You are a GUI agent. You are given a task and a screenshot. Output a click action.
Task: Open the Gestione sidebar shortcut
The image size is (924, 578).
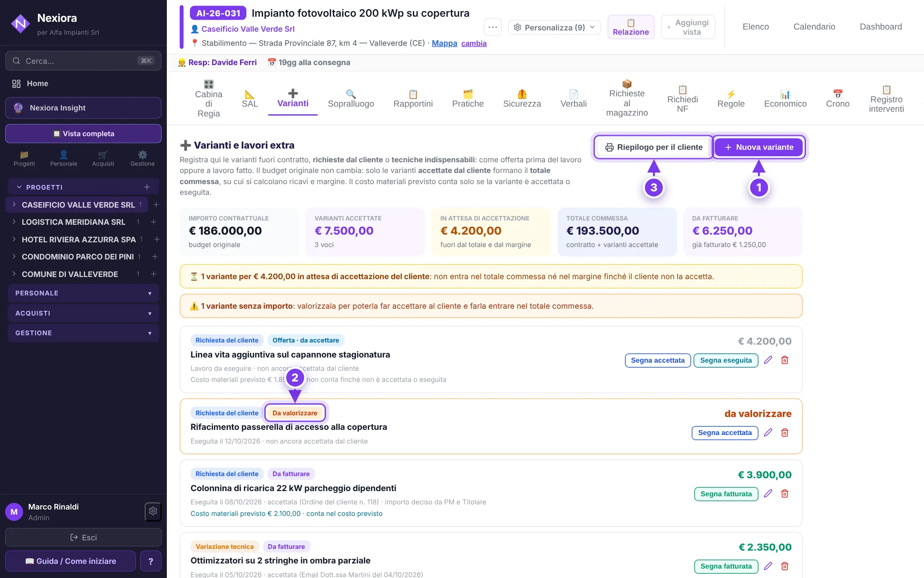[142, 158]
